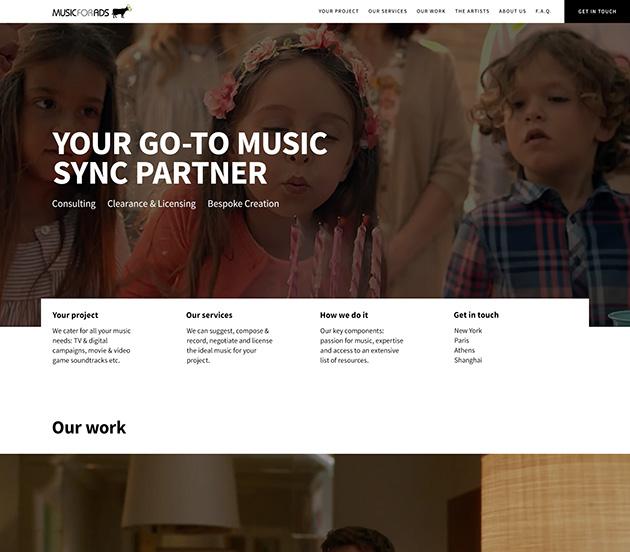Click the Athens office link
This screenshot has height=552, width=630.
pyautogui.click(x=464, y=350)
